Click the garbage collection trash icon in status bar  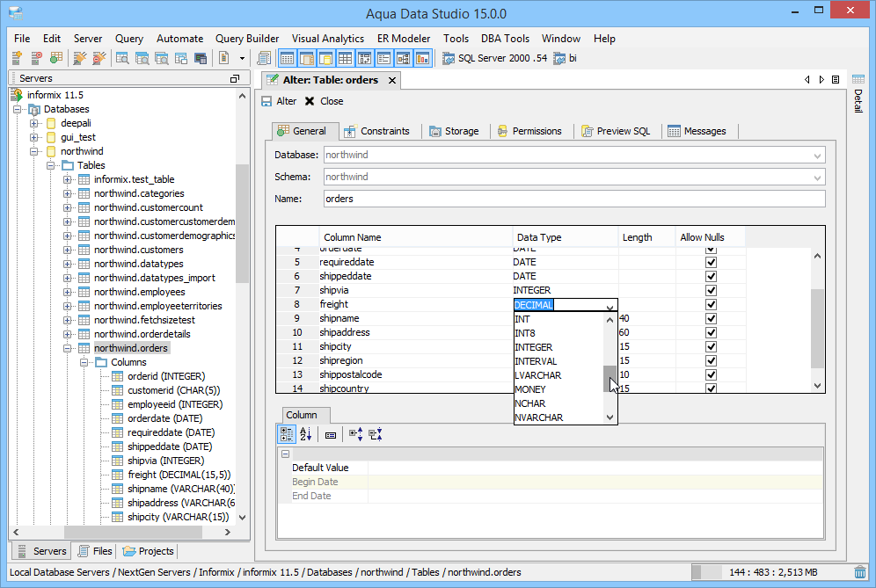click(x=860, y=572)
